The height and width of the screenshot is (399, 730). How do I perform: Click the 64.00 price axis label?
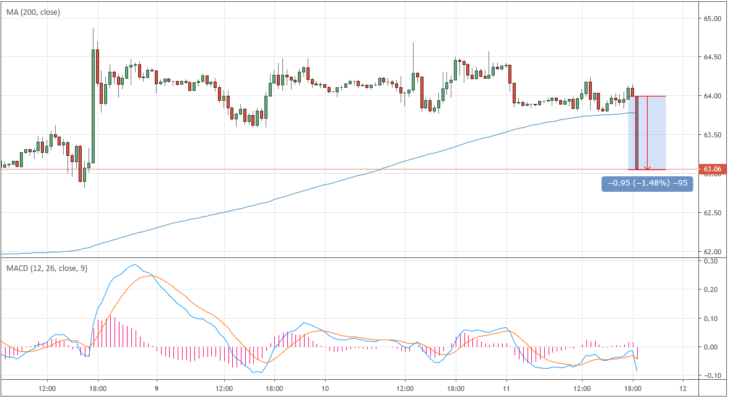[712, 96]
